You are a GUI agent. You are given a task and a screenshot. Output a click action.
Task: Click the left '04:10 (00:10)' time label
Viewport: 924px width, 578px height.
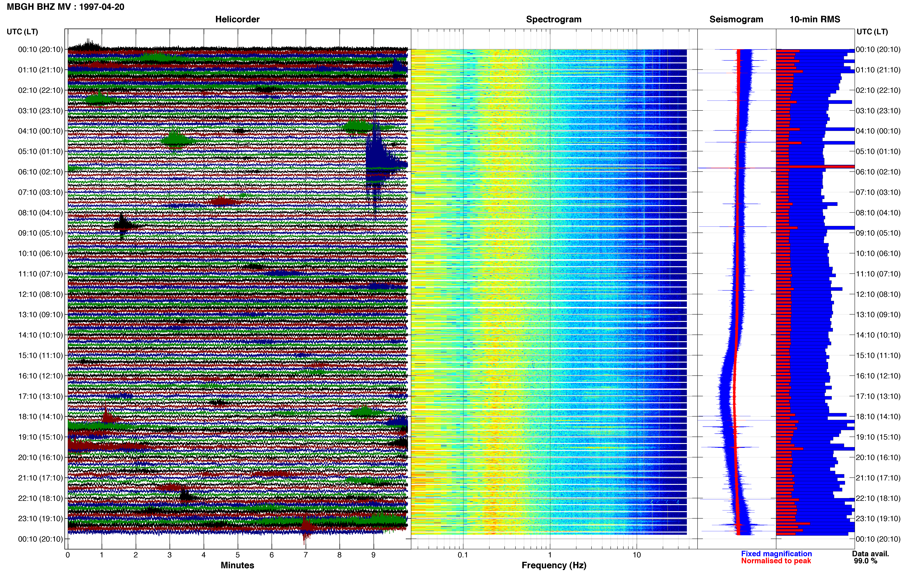click(x=41, y=131)
